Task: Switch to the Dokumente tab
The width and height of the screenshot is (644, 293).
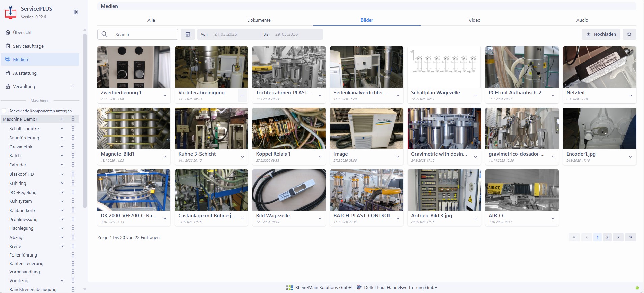Action: pos(259,20)
